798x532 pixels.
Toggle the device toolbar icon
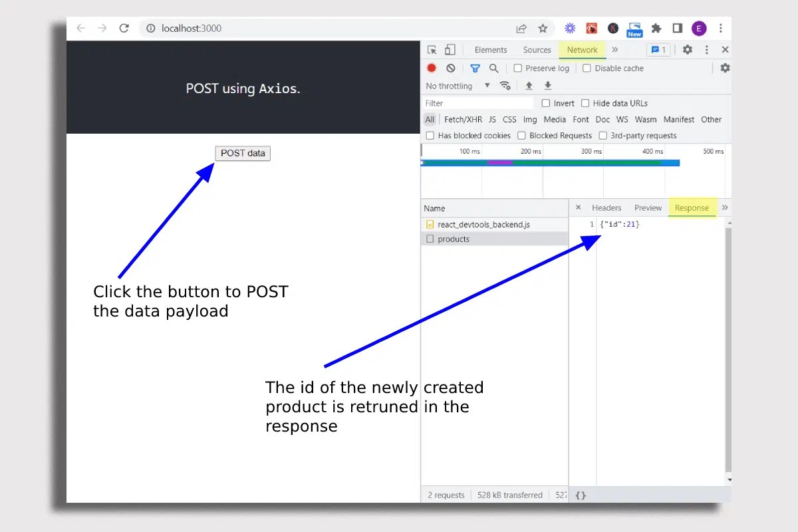[450, 49]
